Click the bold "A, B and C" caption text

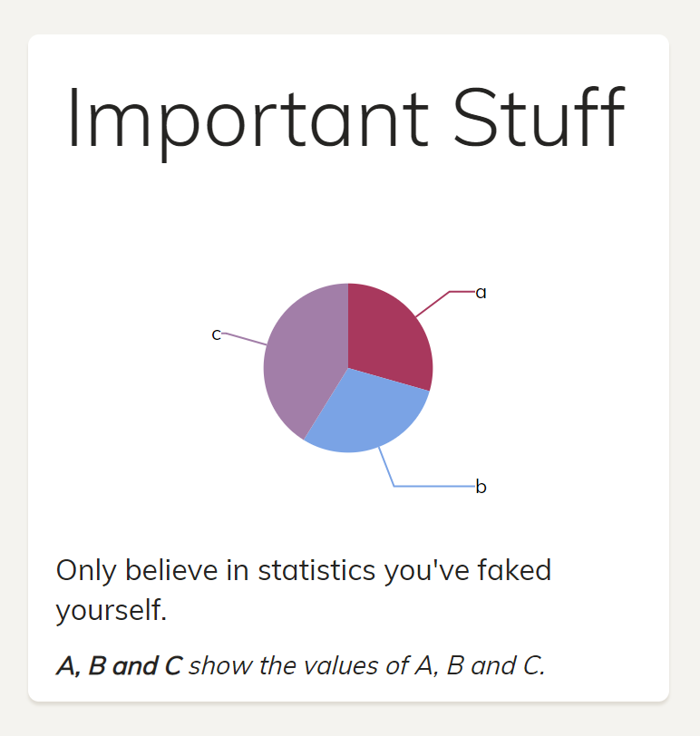tap(119, 666)
